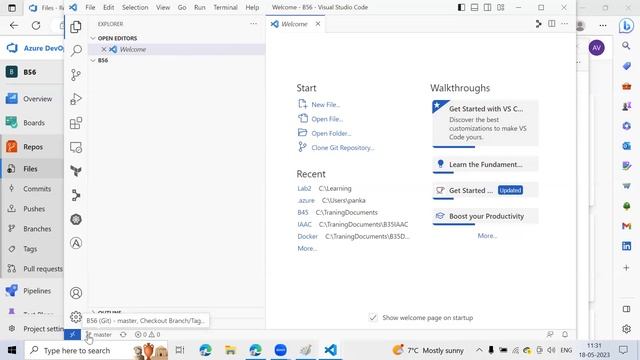The width and height of the screenshot is (640, 360).
Task: Click the master branch status bar item
Action: (99, 334)
